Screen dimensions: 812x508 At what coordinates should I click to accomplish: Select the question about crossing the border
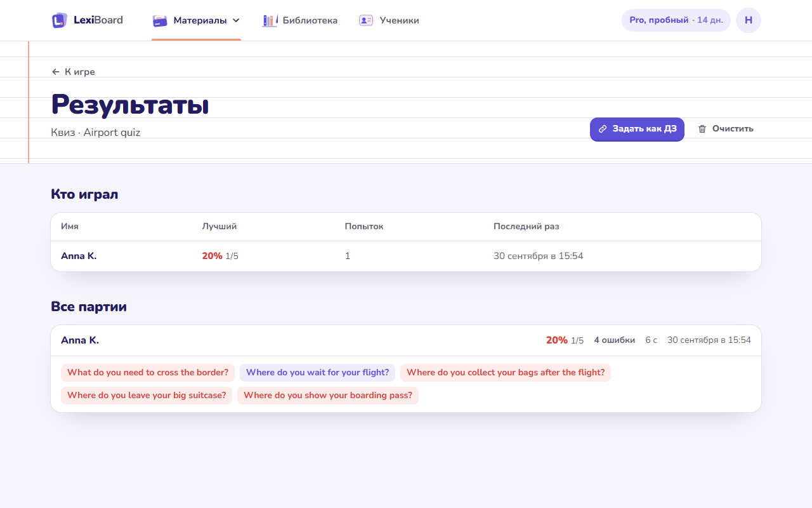click(x=148, y=373)
